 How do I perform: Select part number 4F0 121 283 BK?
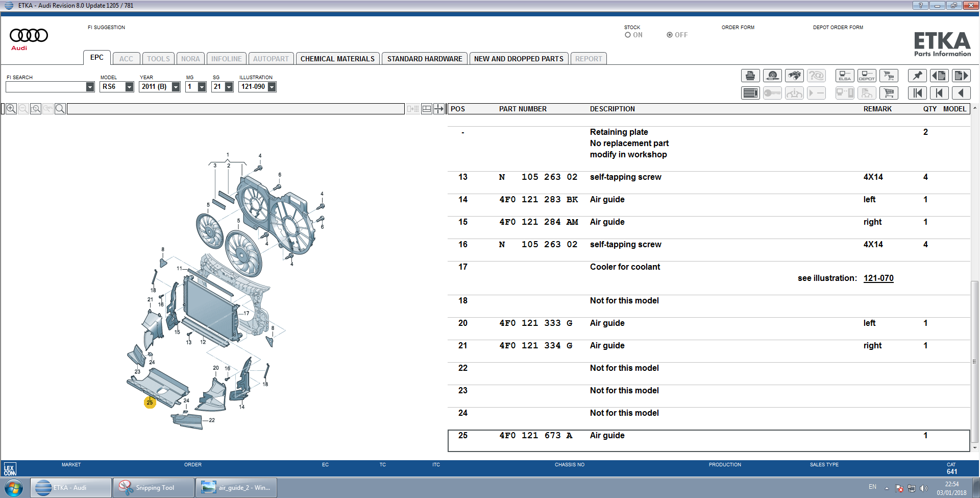coord(538,199)
